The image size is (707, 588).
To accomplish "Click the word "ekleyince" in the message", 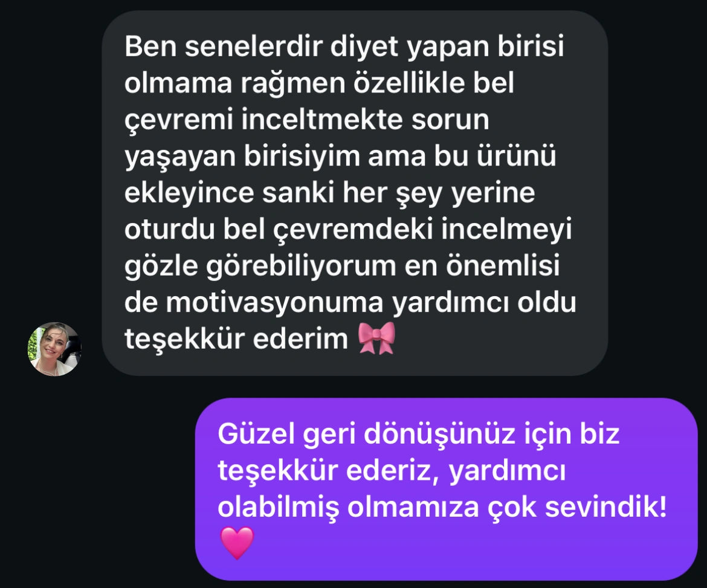I will 189,193.
